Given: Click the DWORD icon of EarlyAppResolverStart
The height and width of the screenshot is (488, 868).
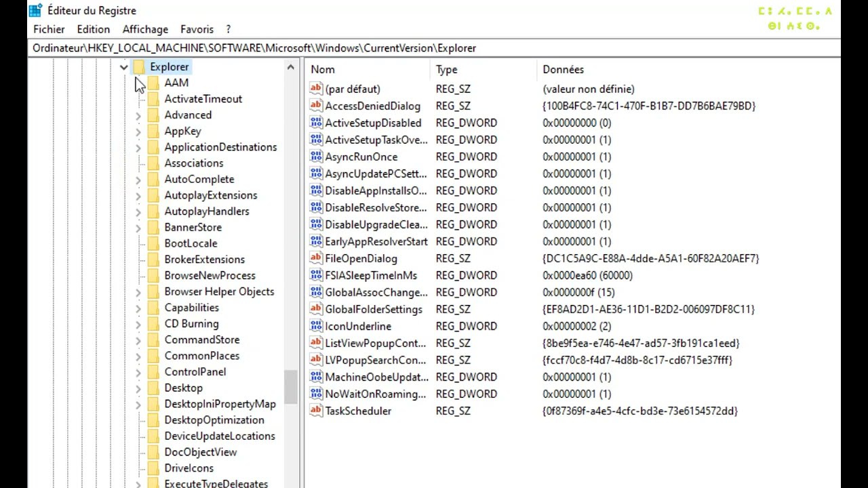Looking at the screenshot, I should [x=316, y=241].
